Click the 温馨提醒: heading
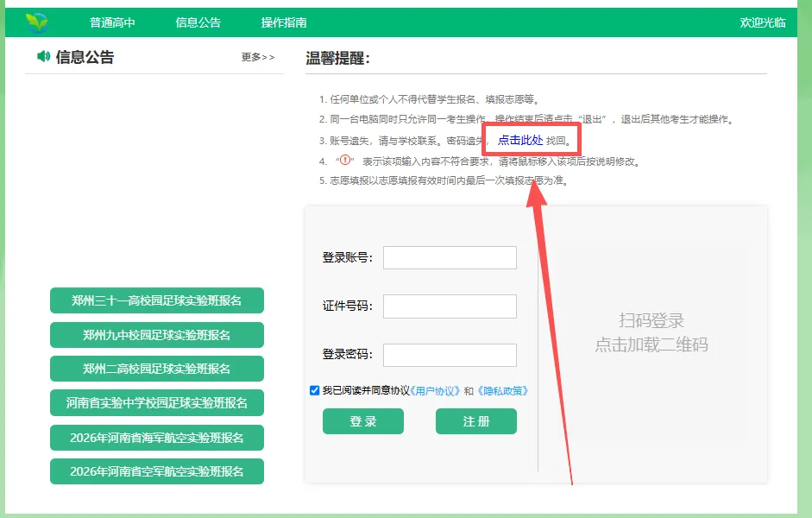The width and height of the screenshot is (812, 518). pos(338,58)
